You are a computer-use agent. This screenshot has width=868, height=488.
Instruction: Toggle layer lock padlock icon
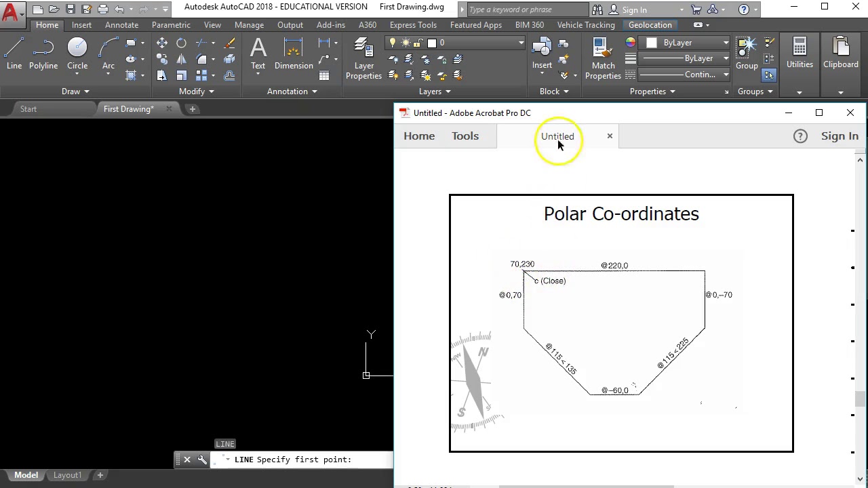(x=418, y=43)
